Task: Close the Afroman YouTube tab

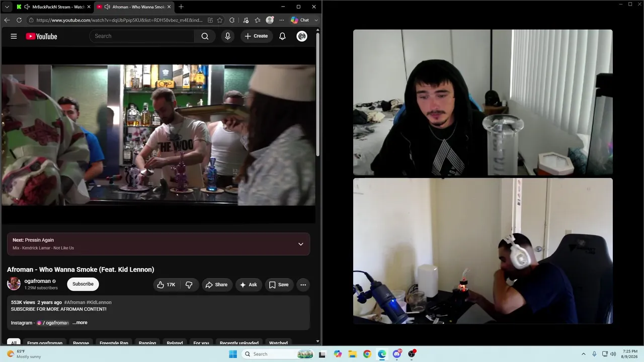Action: click(169, 7)
